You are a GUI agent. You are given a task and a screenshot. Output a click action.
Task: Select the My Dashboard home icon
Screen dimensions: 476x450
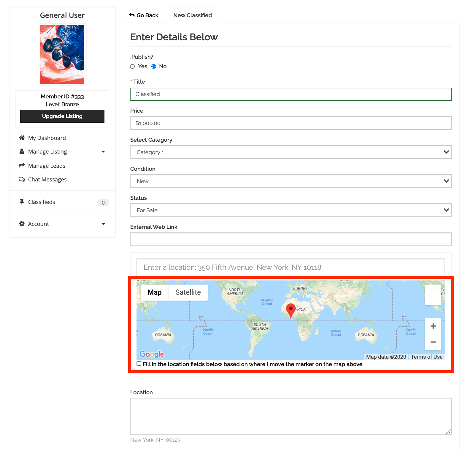click(21, 137)
